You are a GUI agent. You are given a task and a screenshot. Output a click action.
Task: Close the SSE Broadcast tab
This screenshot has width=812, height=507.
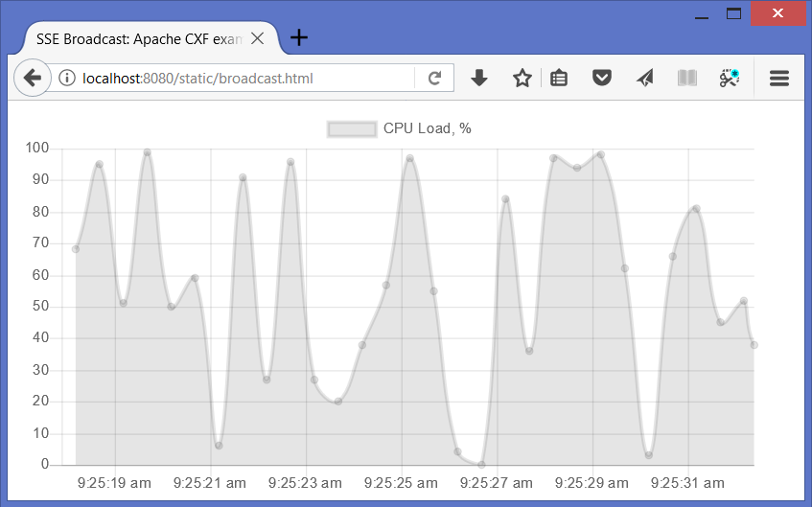[x=257, y=38]
